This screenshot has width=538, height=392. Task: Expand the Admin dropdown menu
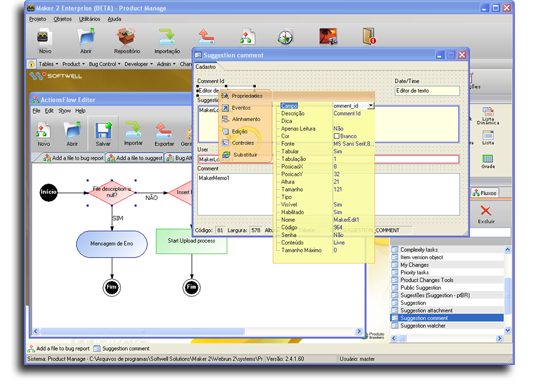(x=166, y=64)
